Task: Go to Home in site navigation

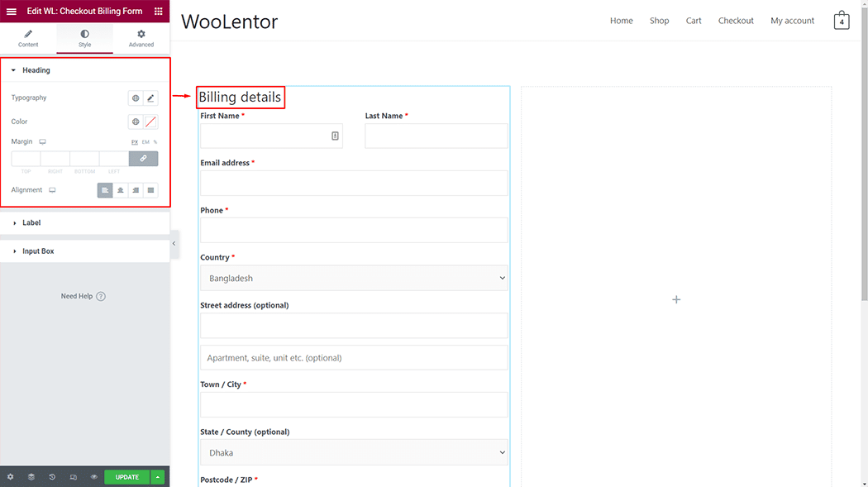Action: (621, 21)
